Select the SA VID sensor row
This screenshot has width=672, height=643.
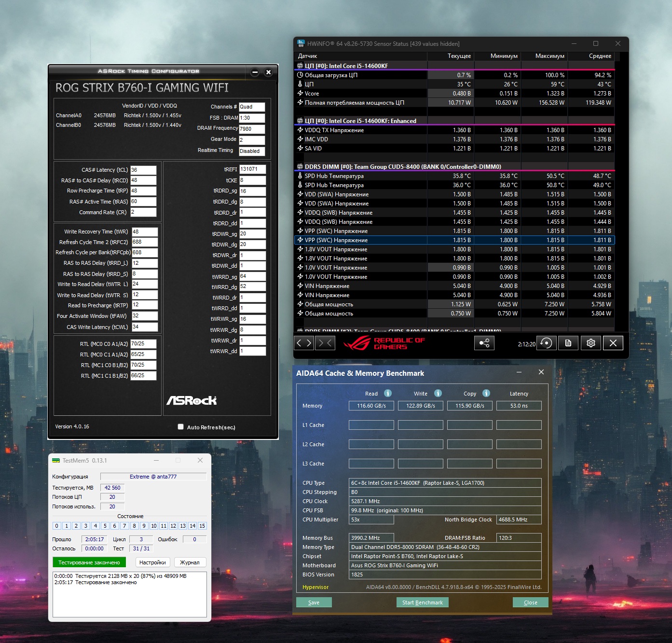454,148
